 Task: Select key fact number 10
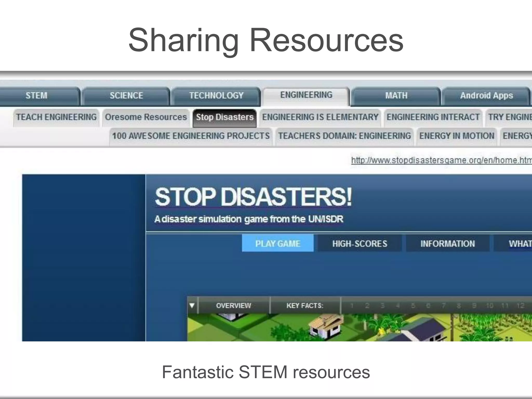(x=490, y=306)
